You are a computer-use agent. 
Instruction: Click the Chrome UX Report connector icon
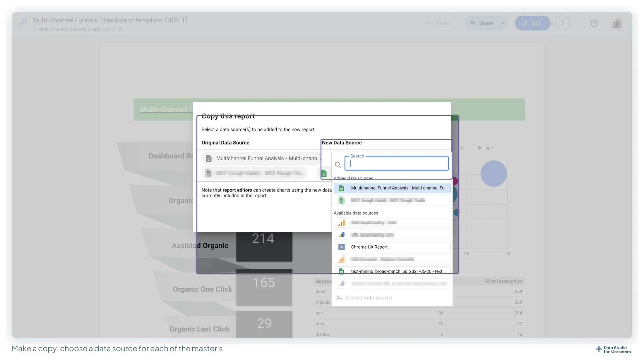tap(341, 247)
